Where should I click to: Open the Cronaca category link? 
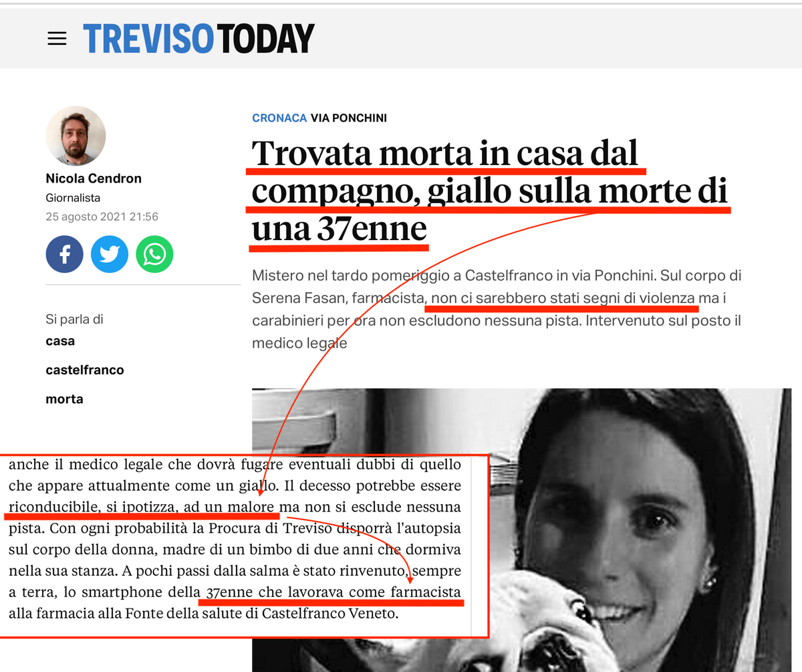(279, 118)
